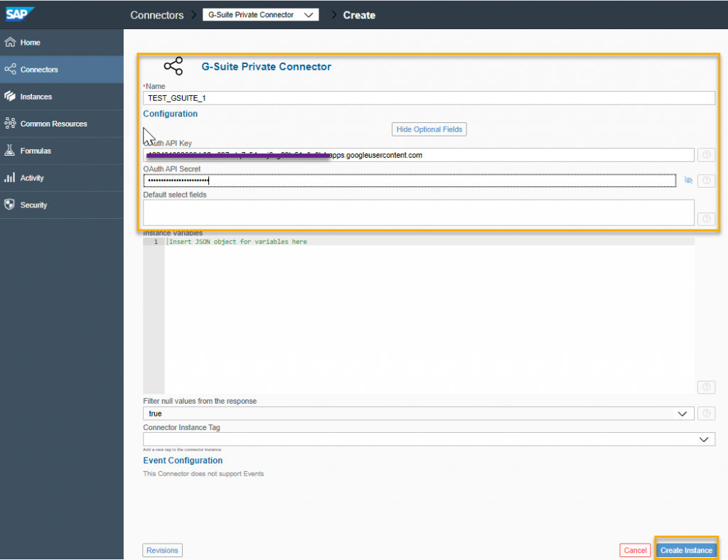Click the connector share icon beside title

point(173,66)
